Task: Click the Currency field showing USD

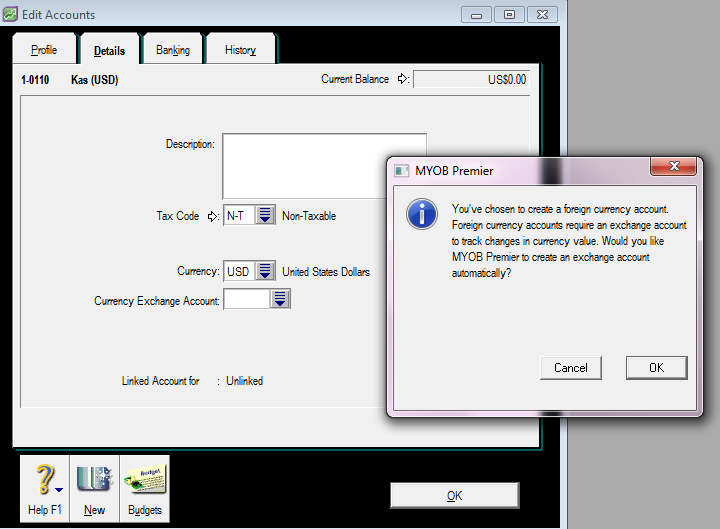Action: point(239,271)
